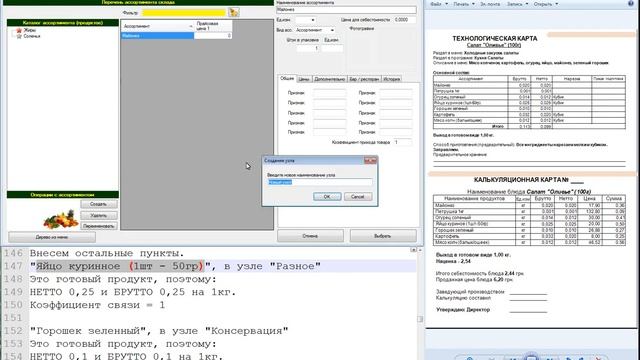640x360 pixels.
Task: Click editor line 149 'НЕТТО 0,25 и БРУТТО 0,25'
Action: (133, 292)
